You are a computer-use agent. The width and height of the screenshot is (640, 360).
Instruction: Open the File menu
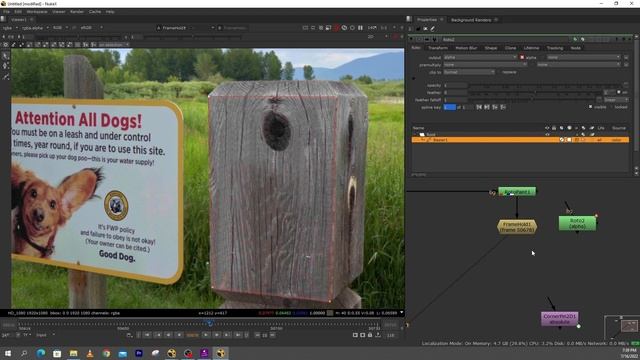pyautogui.click(x=7, y=12)
